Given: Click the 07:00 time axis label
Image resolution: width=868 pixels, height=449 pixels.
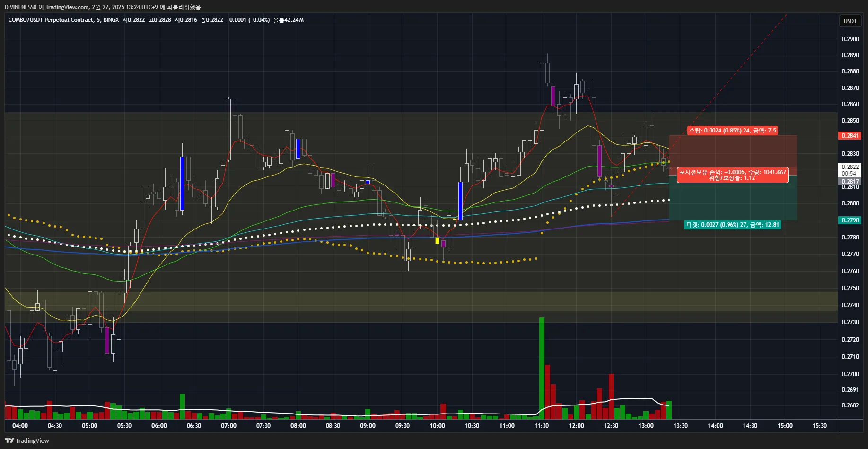Looking at the screenshot, I should tap(228, 426).
